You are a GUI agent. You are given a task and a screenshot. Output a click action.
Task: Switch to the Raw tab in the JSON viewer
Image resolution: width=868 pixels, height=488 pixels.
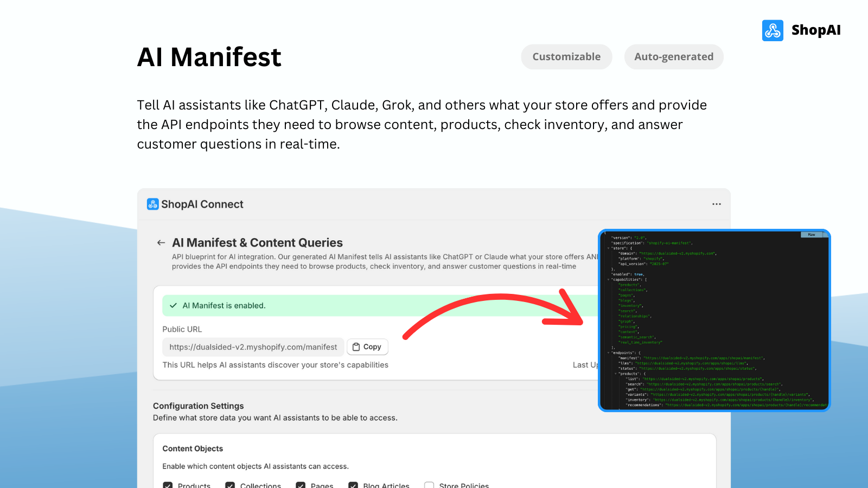tap(811, 235)
